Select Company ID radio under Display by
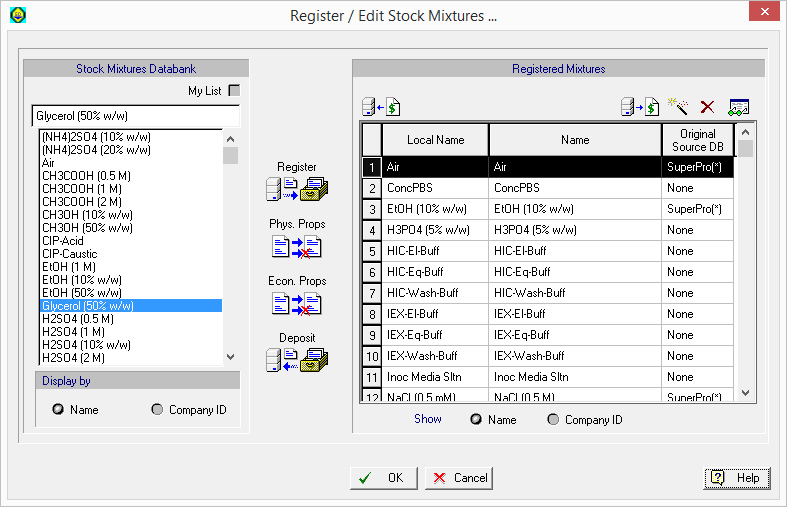The image size is (787, 507). pos(157,409)
